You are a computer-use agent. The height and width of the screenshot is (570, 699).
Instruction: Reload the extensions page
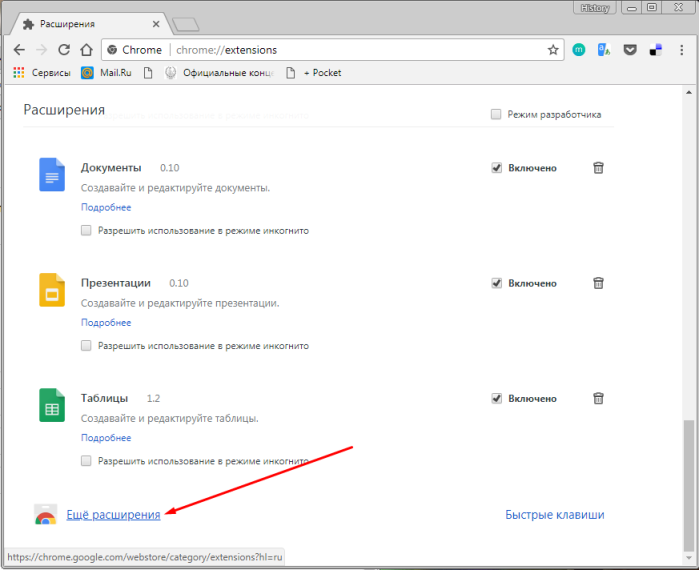coord(64,50)
